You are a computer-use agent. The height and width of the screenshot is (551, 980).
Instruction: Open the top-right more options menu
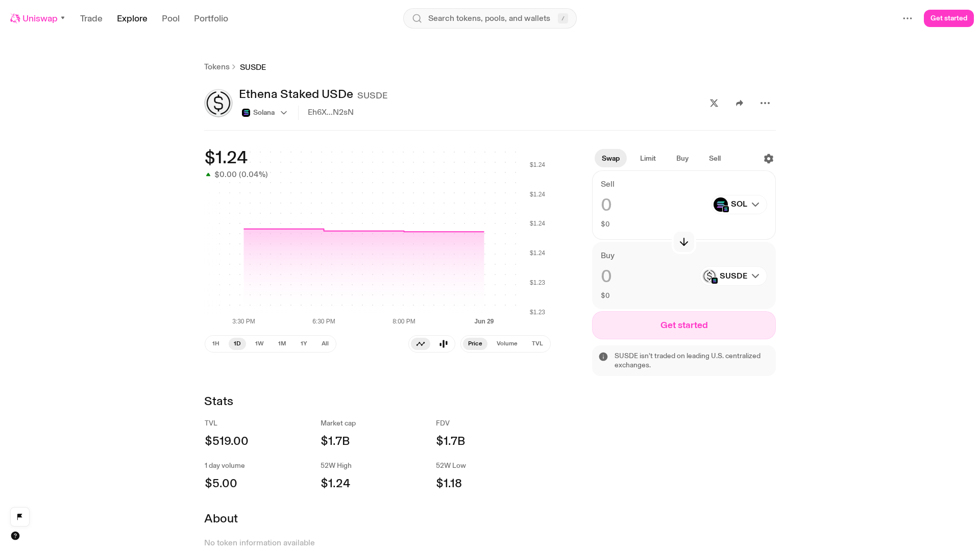(x=908, y=18)
